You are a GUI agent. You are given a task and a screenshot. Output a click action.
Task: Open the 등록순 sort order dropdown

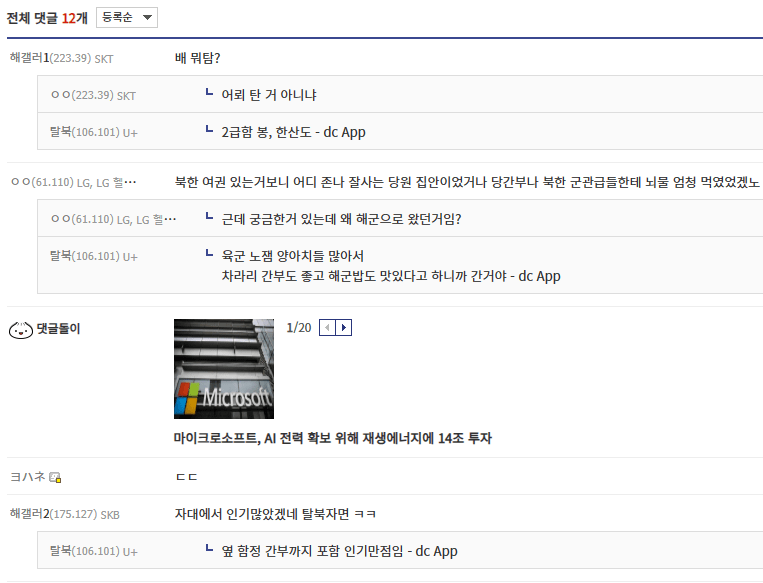(126, 18)
